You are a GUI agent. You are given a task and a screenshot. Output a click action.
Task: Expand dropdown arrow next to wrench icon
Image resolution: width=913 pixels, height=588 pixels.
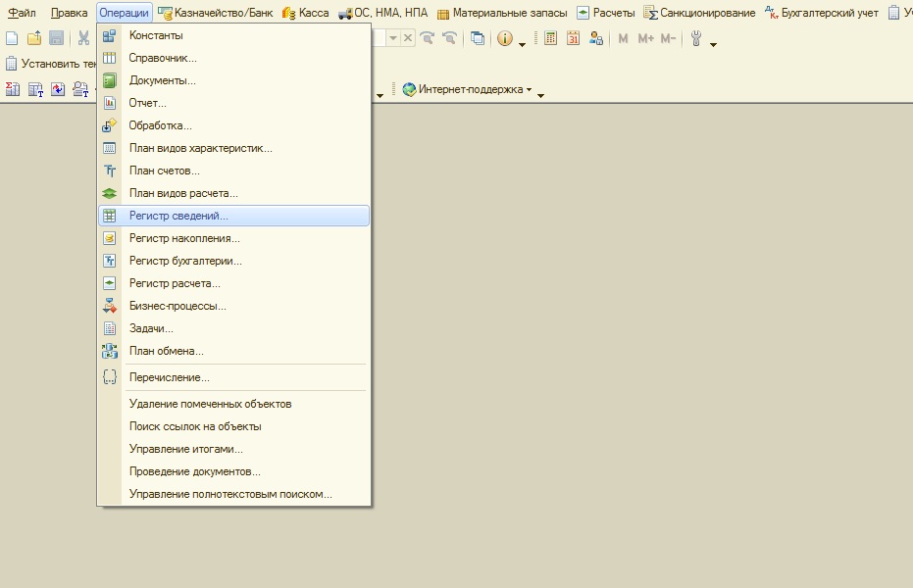(x=713, y=44)
